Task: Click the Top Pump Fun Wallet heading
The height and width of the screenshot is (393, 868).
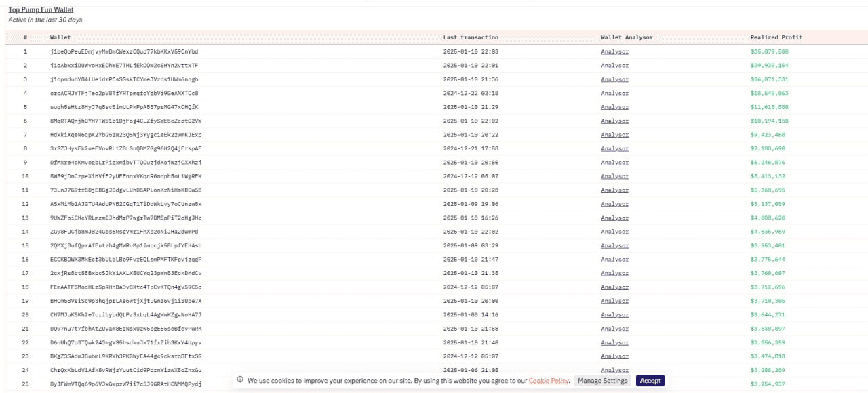Action: 41,9
